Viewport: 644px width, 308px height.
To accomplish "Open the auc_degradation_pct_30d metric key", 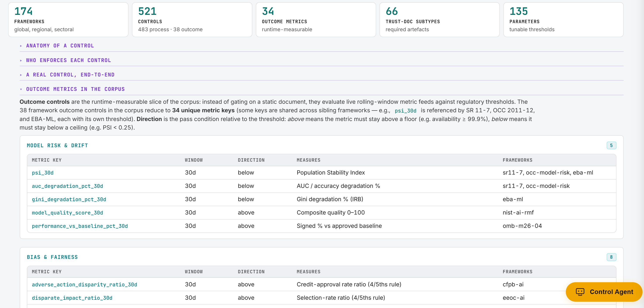I will tap(68, 186).
